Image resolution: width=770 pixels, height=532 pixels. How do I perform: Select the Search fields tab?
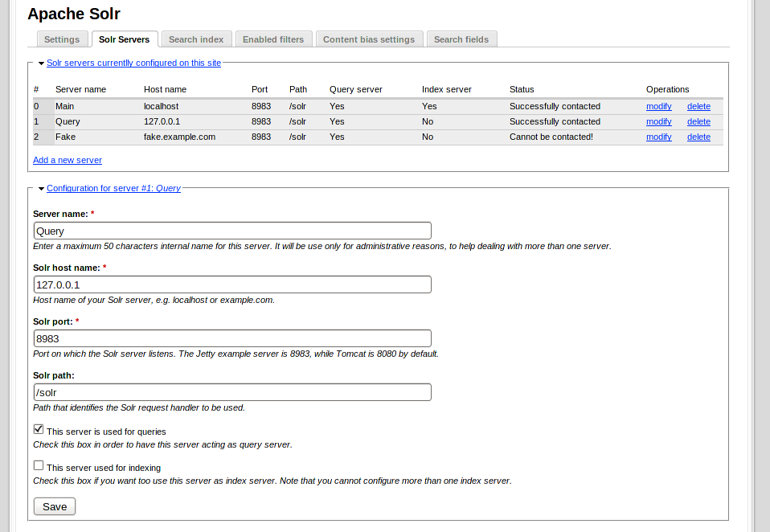point(461,39)
